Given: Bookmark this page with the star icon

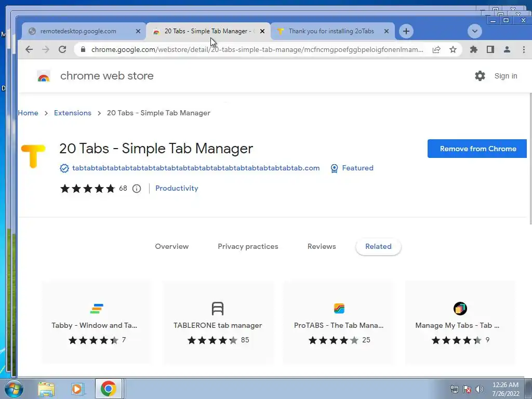Looking at the screenshot, I should tap(453, 49).
